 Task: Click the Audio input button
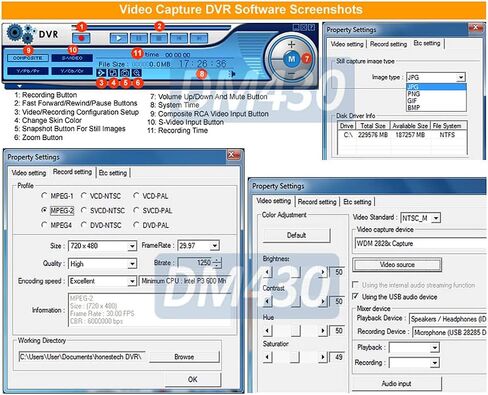tap(396, 384)
